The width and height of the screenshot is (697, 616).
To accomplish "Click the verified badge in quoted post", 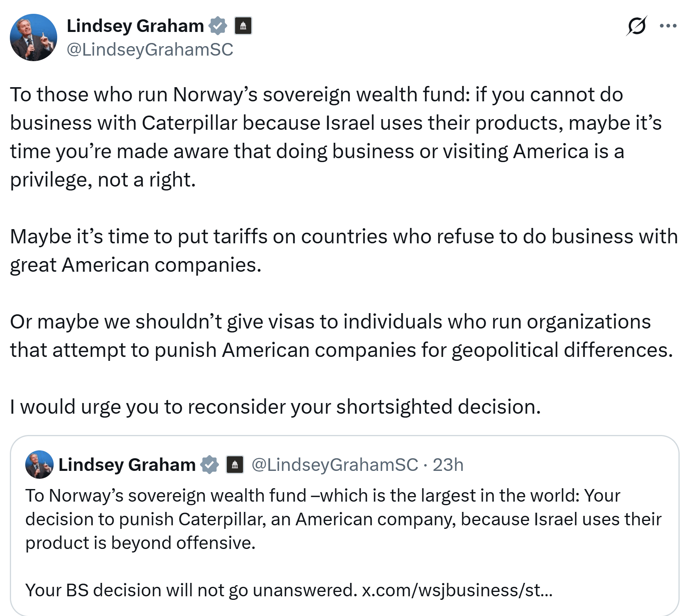I will [x=209, y=465].
